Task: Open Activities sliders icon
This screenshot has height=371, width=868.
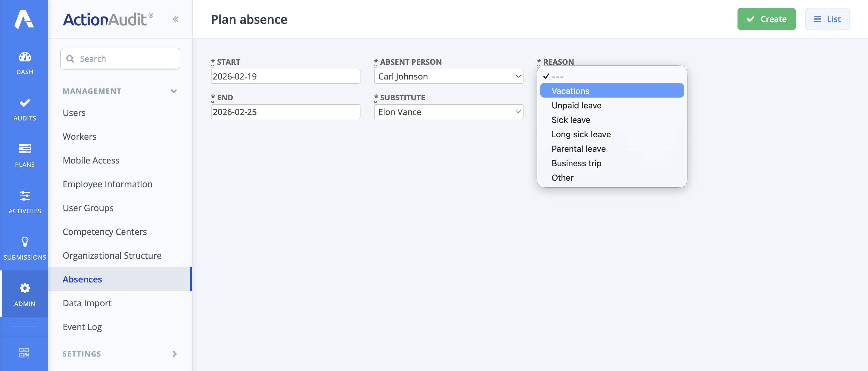Action: (25, 196)
